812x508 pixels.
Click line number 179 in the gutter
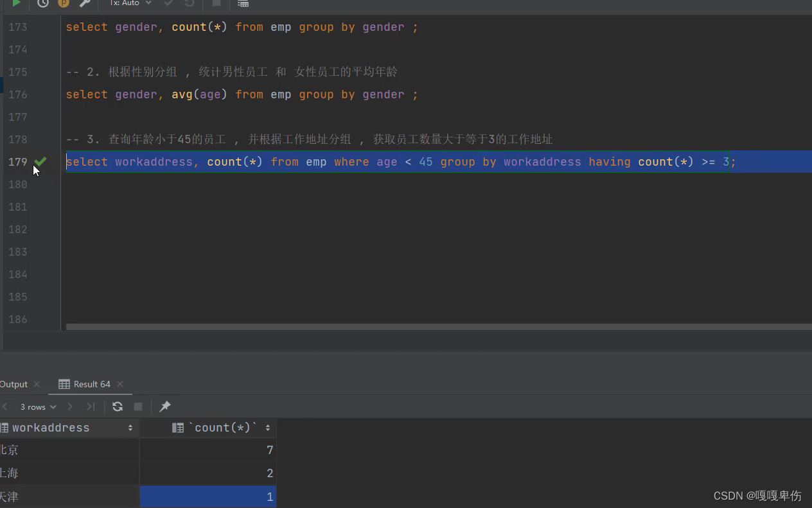tap(17, 162)
